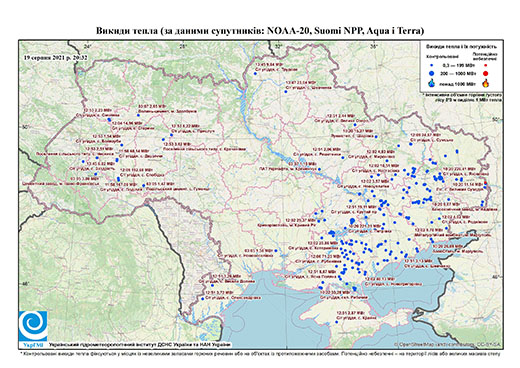
Task: Click the 'понад 1000 МВт' legend text
Action: click(458, 83)
